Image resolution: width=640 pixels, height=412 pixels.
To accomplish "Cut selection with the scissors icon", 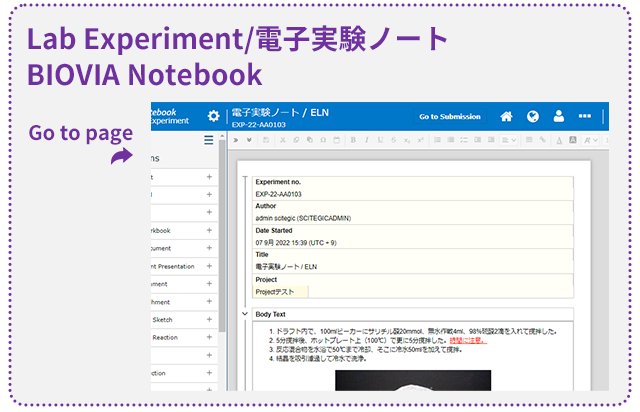I will tap(282, 140).
